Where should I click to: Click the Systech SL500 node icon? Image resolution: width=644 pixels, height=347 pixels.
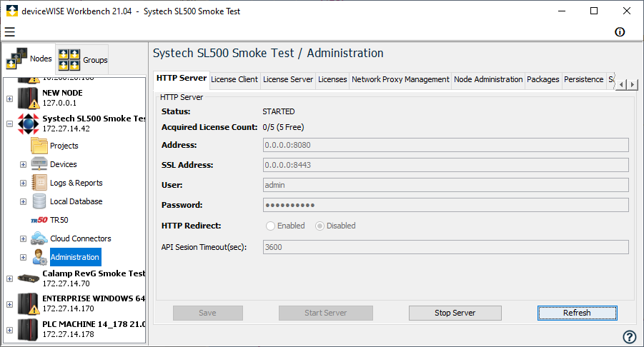coord(29,124)
